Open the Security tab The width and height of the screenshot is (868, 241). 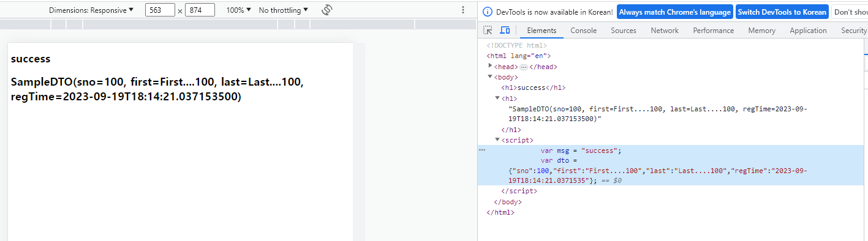[x=853, y=30]
